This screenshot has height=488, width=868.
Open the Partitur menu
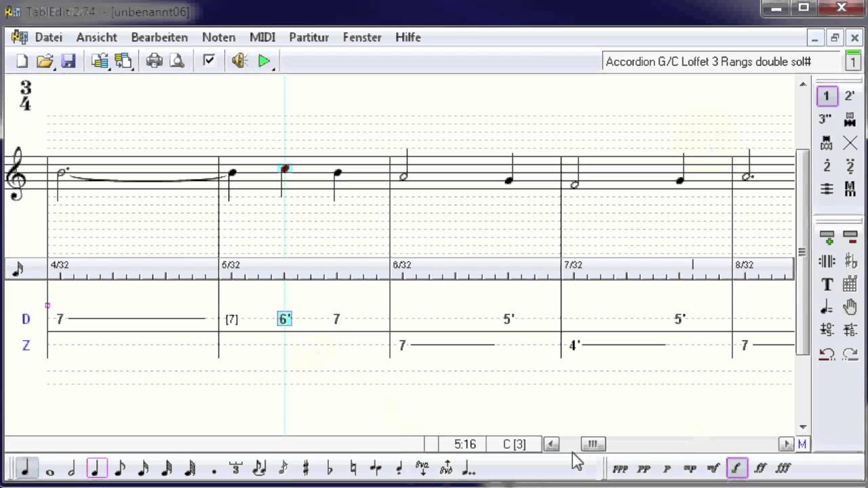309,37
